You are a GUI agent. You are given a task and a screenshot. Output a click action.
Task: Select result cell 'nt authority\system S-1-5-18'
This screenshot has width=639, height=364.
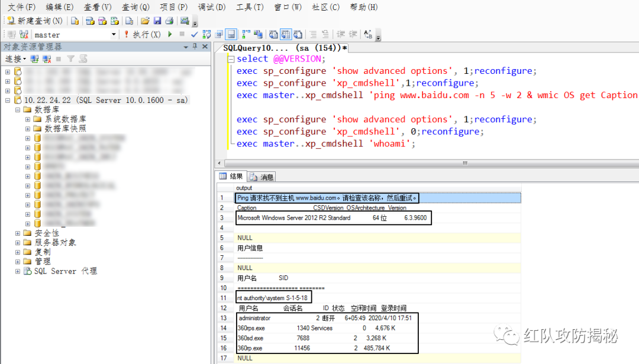(274, 298)
